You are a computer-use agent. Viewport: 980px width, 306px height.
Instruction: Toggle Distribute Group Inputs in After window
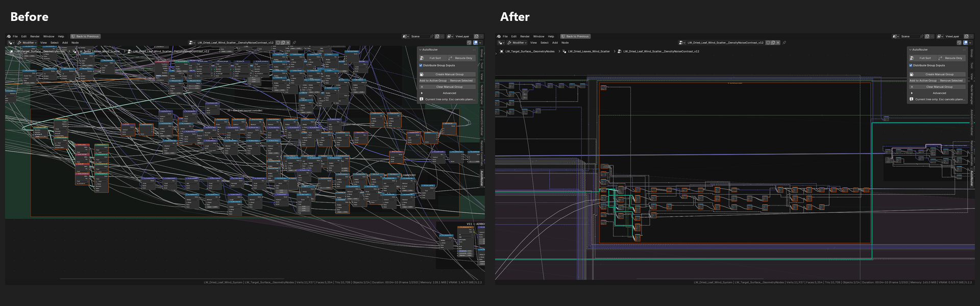(x=911, y=65)
